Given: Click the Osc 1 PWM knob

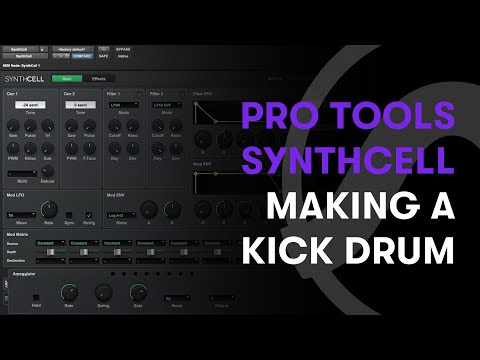Looking at the screenshot, I should coord(13,148).
